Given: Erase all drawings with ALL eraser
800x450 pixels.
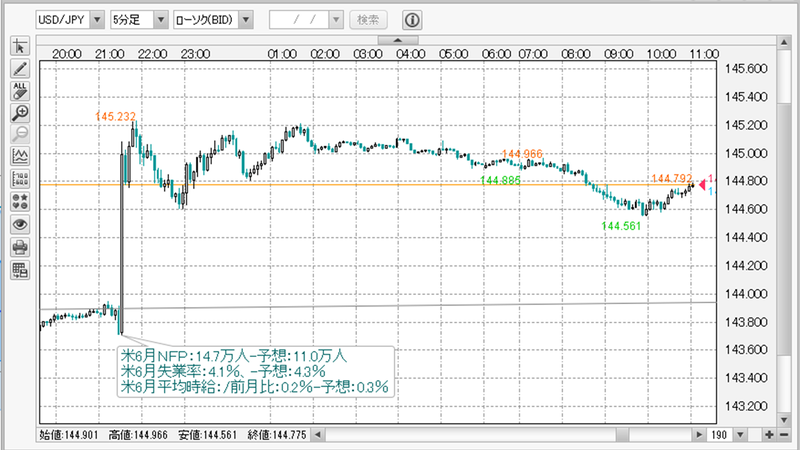Looking at the screenshot, I should click(20, 91).
